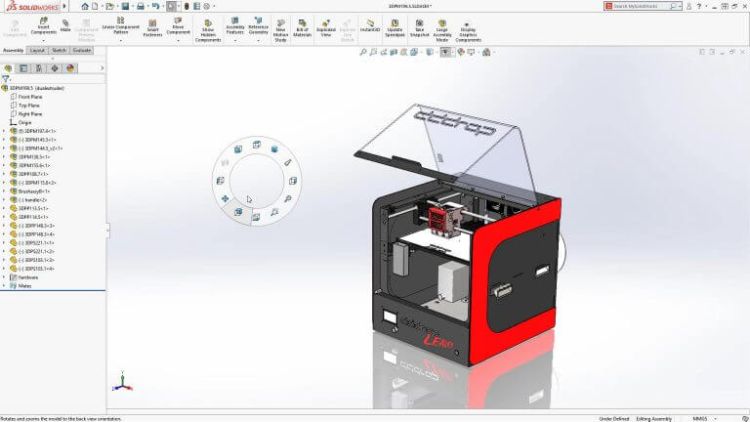
Task: Click Display Graphics Components
Action: (x=468, y=32)
